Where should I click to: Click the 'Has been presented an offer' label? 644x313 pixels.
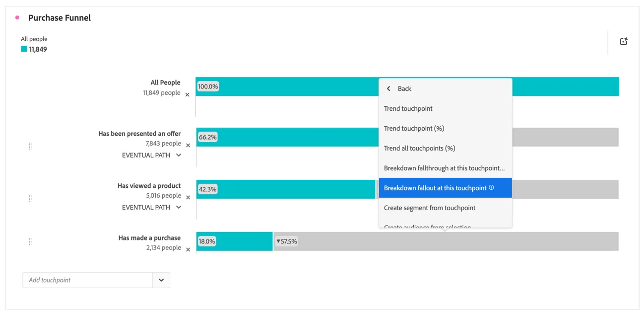[139, 134]
